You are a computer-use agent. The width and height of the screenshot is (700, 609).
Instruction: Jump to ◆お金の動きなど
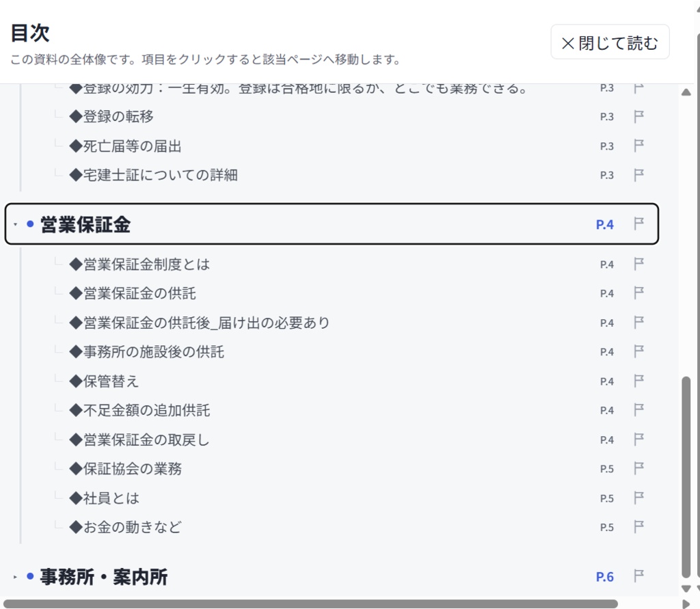click(x=126, y=527)
